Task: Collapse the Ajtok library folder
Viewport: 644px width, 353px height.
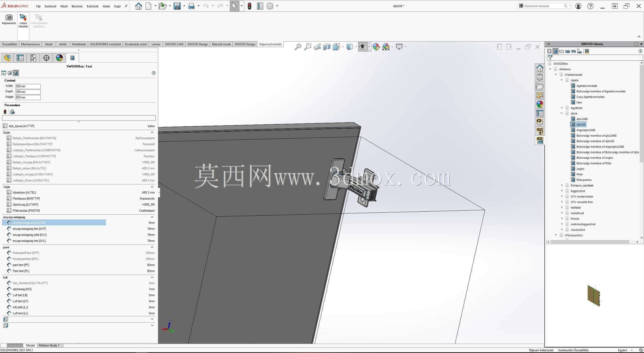Action: pos(562,113)
